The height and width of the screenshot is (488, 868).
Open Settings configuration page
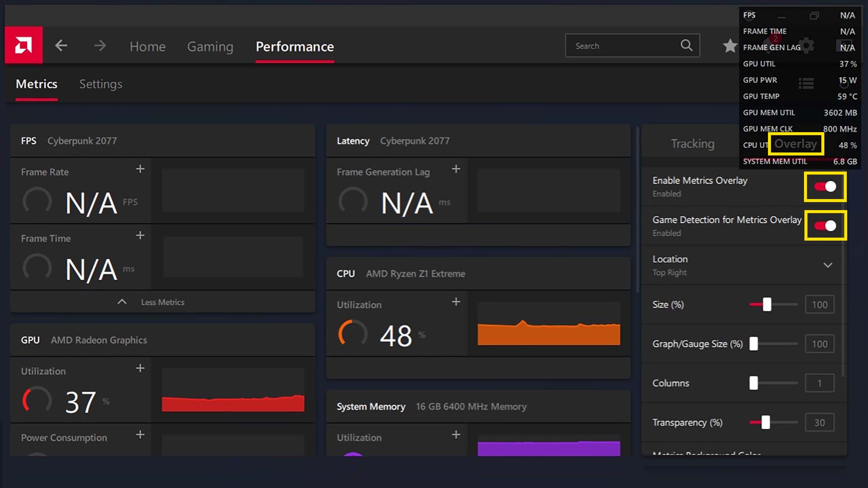coord(101,84)
